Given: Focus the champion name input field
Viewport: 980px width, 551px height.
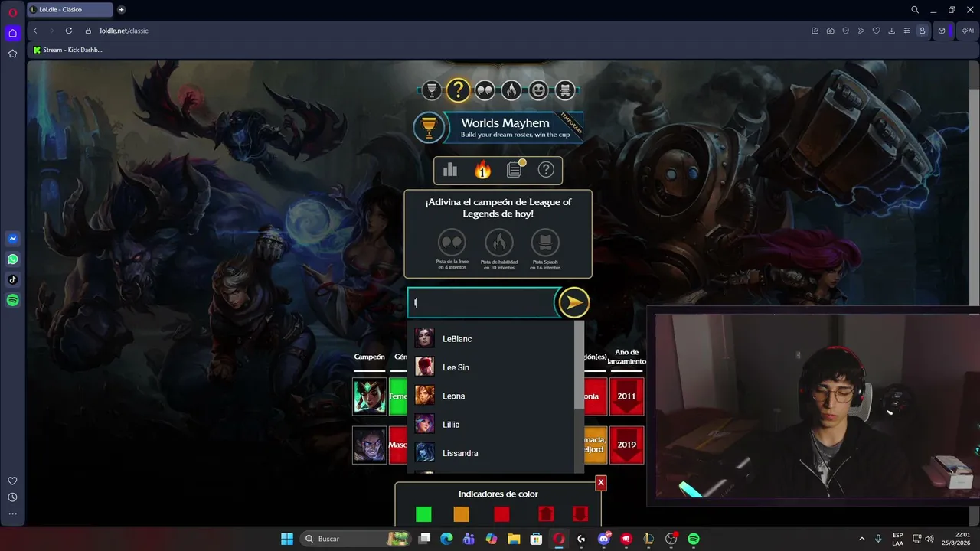Looking at the screenshot, I should pyautogui.click(x=483, y=302).
